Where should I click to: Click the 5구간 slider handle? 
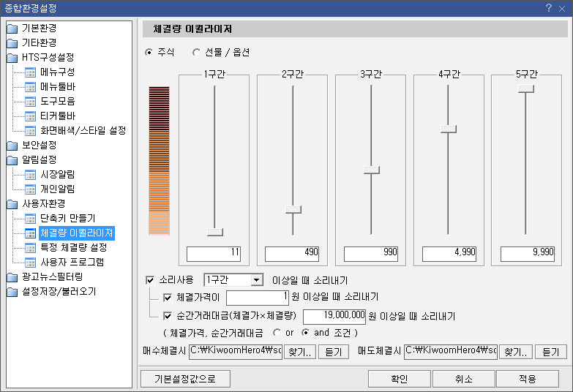(526, 88)
